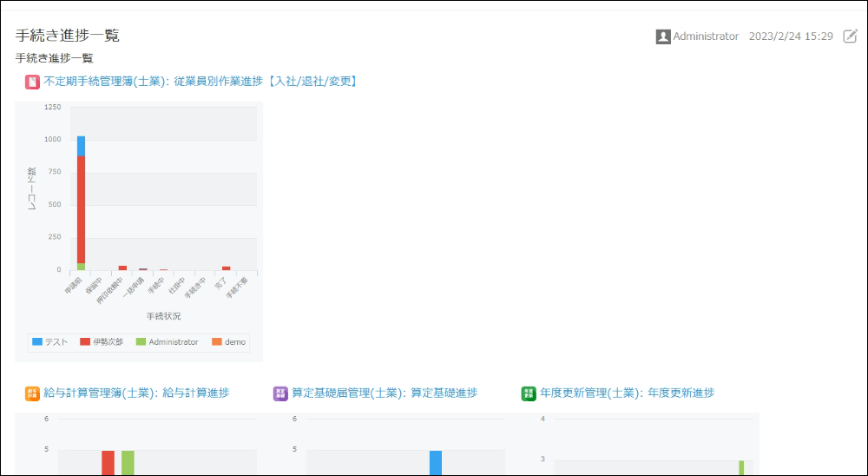The image size is (868, 476).
Task: Click the 手続状況 axis title
Action: tap(163, 316)
